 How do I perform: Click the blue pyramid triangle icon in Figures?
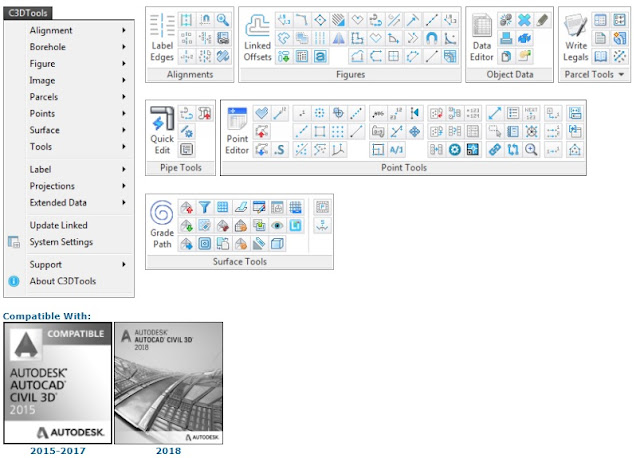click(338, 38)
